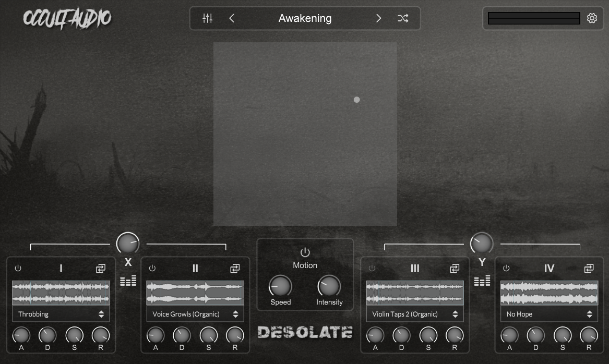609x364 pixels.
Task: Click layer II Release knob
Action: (235, 335)
